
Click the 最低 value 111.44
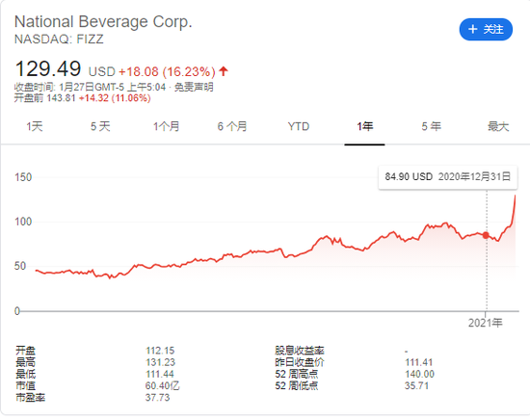coord(160,374)
